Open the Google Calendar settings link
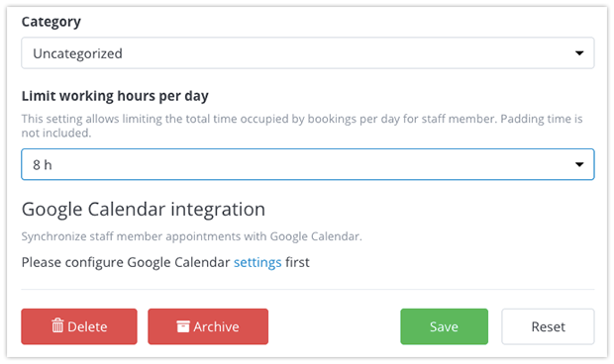Image resolution: width=614 pixels, height=364 pixels. point(257,262)
